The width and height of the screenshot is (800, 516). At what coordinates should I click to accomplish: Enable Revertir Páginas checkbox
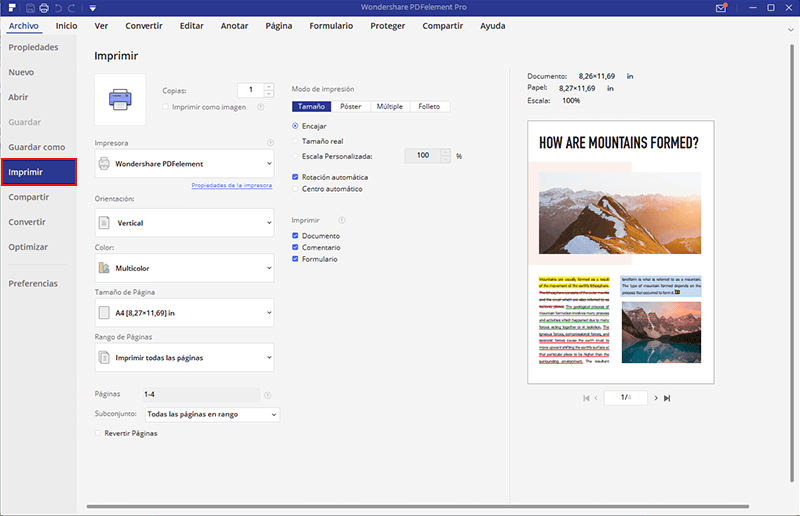(x=97, y=433)
